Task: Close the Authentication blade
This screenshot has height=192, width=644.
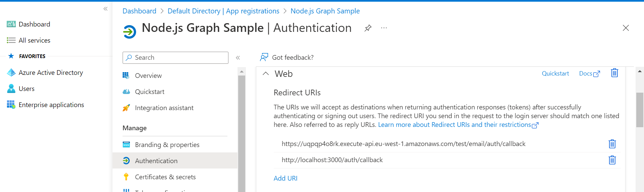Action: 626,28
